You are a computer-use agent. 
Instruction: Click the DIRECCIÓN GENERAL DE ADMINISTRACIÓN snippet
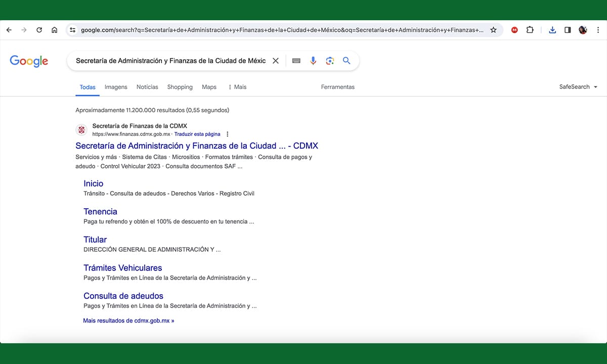coord(152,250)
